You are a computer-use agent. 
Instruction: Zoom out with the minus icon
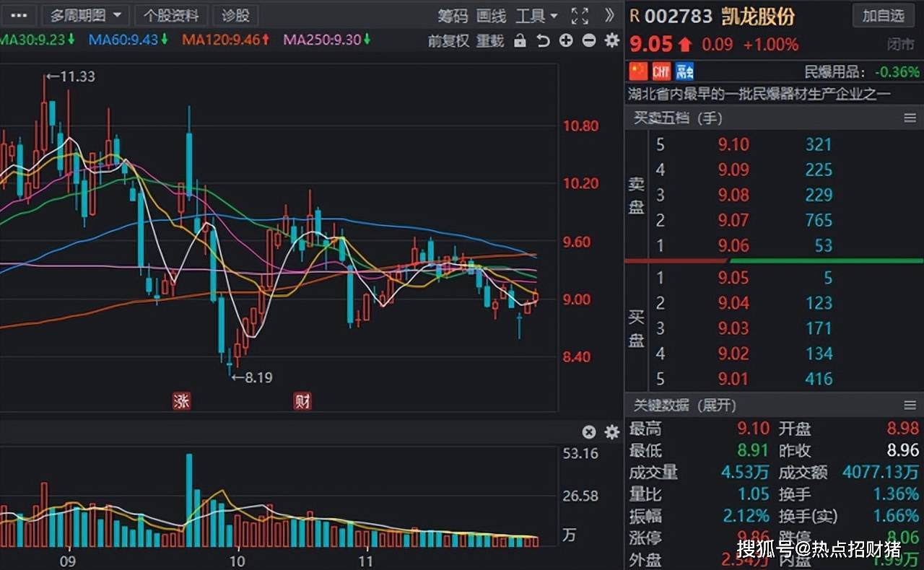(589, 40)
